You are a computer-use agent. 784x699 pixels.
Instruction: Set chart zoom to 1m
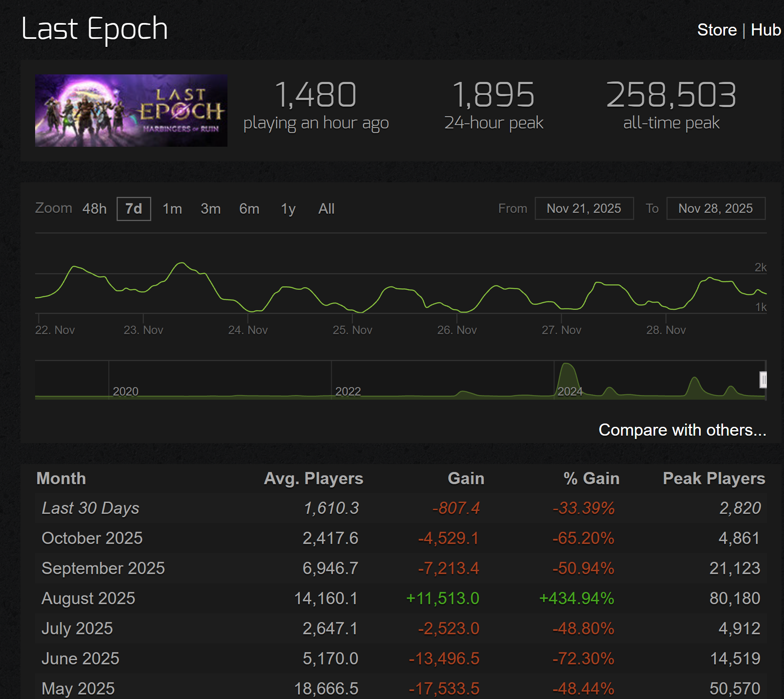tap(172, 209)
